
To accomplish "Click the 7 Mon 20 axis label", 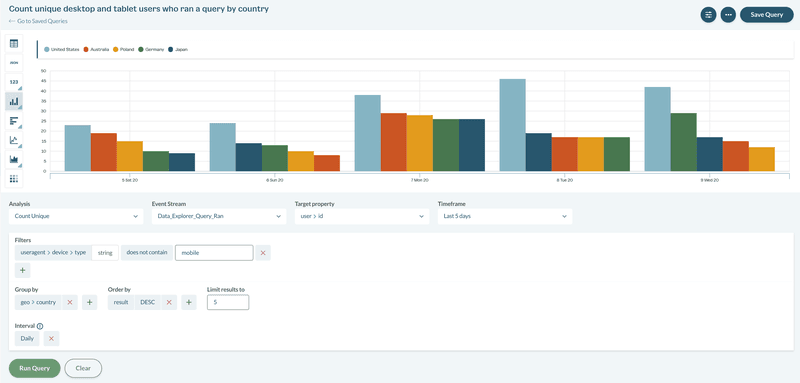I will pyautogui.click(x=419, y=181).
